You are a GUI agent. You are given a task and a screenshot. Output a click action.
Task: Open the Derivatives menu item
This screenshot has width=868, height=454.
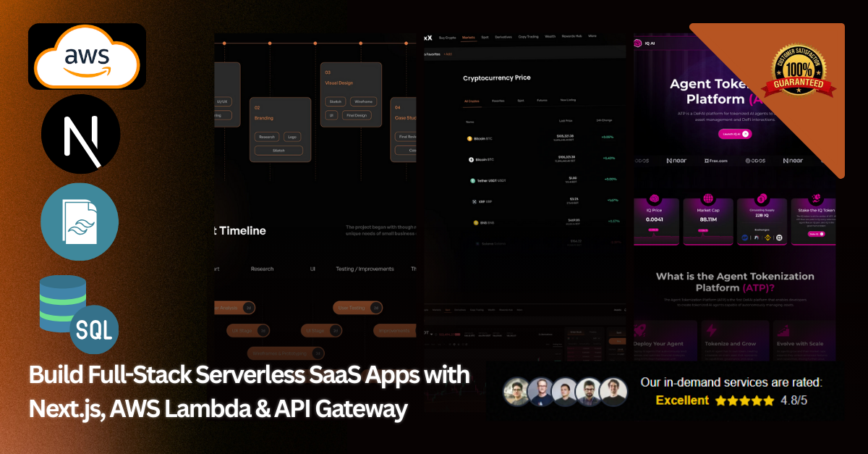503,36
